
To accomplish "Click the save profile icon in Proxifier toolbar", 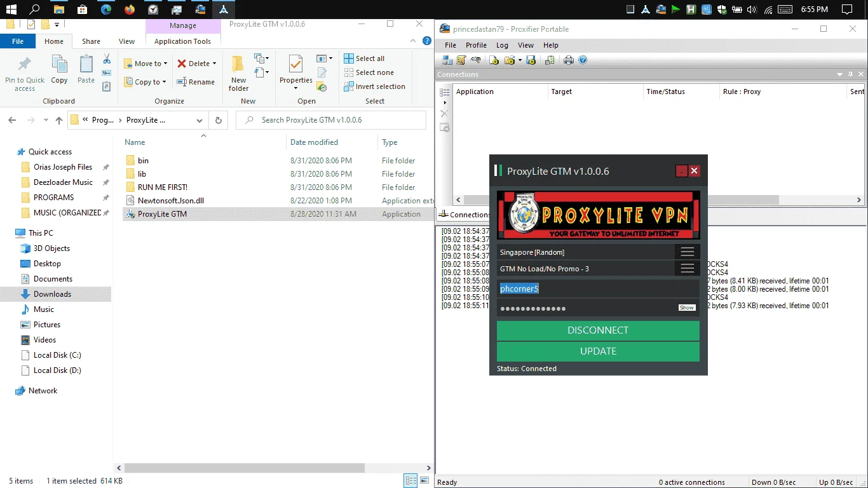I will 531,60.
